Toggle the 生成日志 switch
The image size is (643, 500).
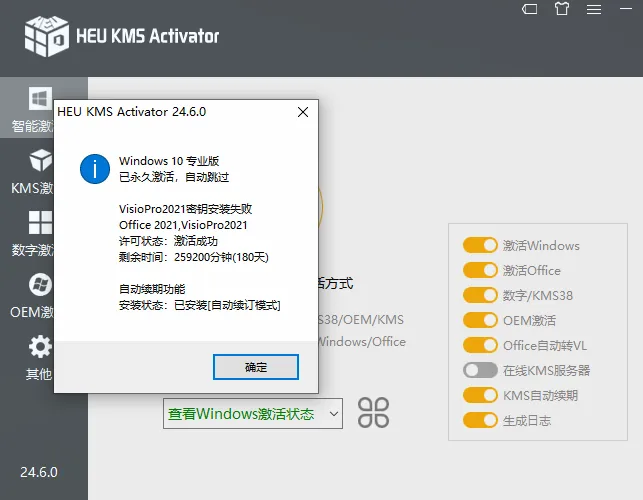click(480, 420)
